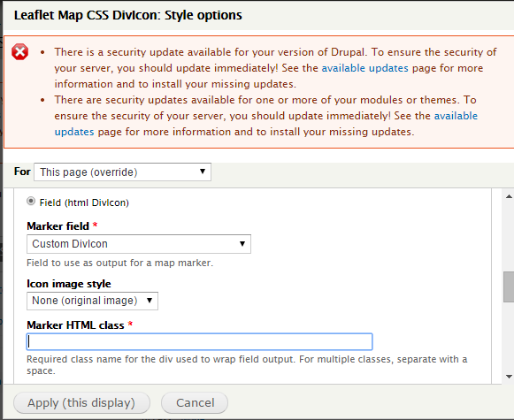Click the Apply (this display) button

click(x=81, y=402)
